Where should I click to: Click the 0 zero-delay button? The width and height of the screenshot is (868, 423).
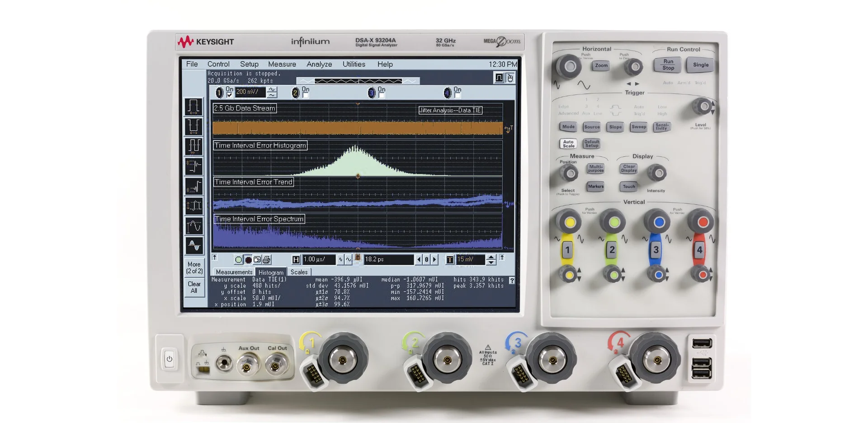coord(426,260)
